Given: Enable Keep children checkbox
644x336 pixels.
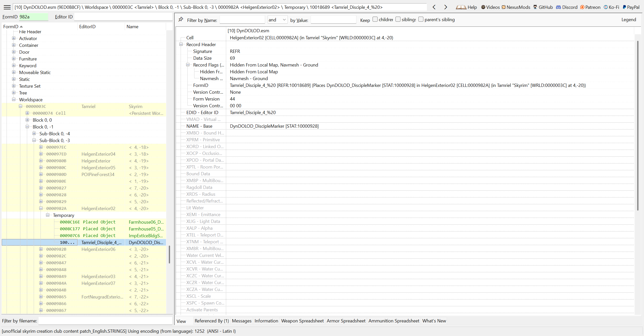Looking at the screenshot, I should [375, 19].
